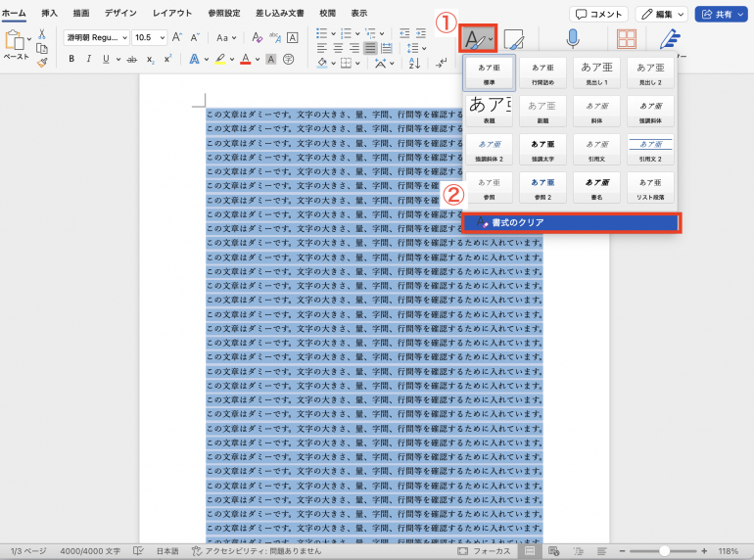Click the Bold formatting button
The image size is (754, 560).
[x=71, y=59]
